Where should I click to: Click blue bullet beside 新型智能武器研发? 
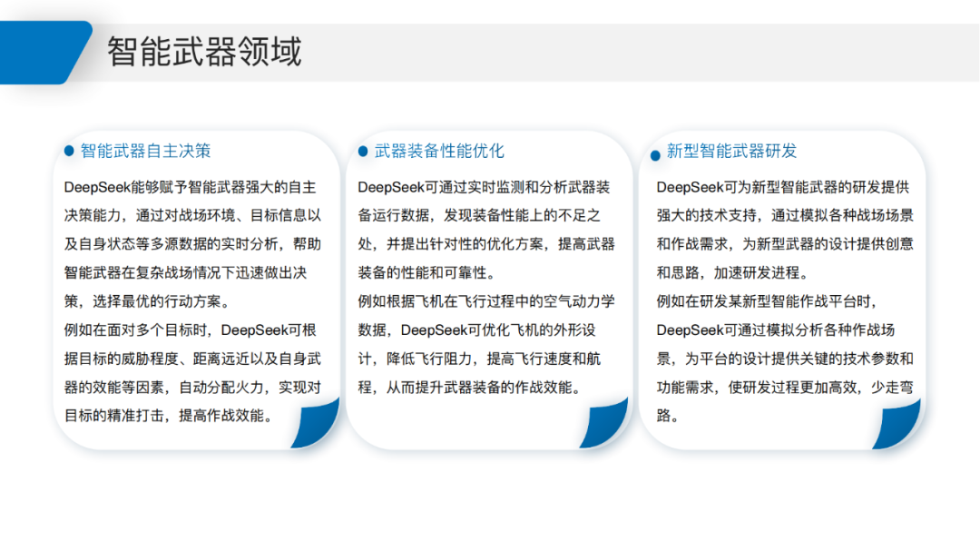655,155
